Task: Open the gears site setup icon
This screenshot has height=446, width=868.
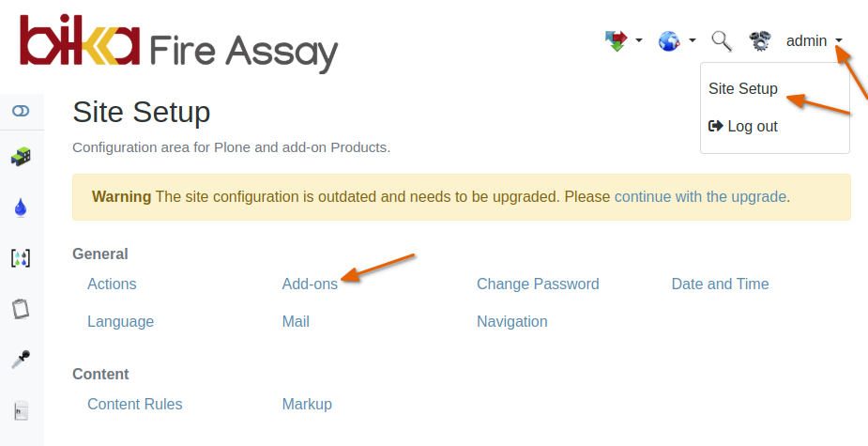Action: click(x=759, y=40)
